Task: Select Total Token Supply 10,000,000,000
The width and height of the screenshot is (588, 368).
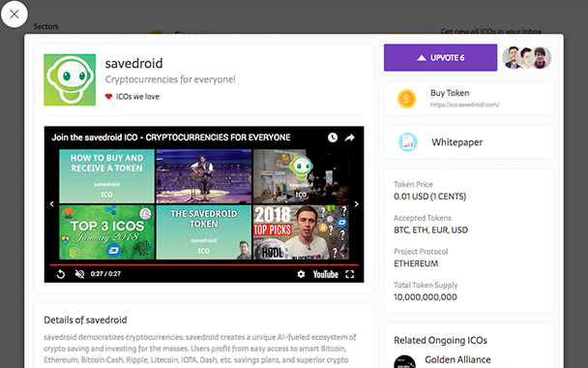Action: point(426,297)
